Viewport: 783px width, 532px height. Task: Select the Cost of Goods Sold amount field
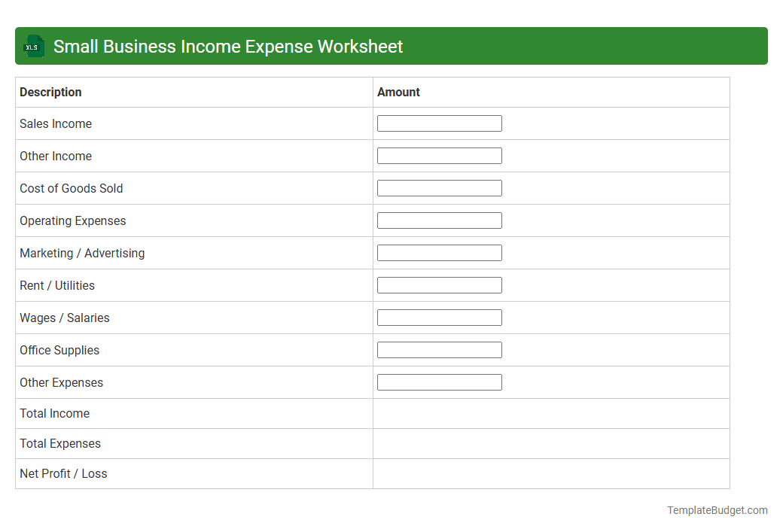pos(439,187)
